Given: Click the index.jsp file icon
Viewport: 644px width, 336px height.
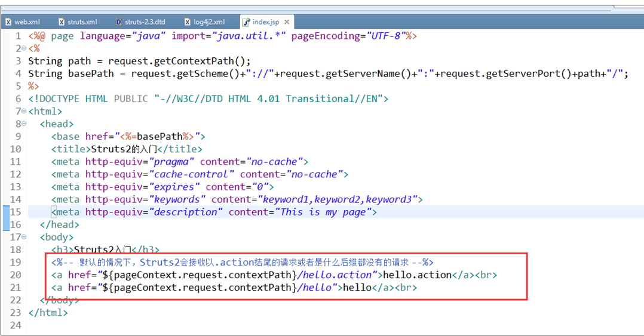Looking at the screenshot, I should click(246, 21).
